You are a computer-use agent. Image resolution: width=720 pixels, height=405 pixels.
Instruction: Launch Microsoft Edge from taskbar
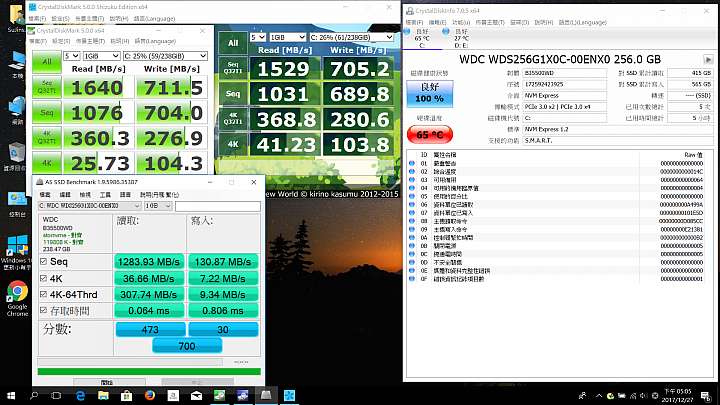(x=80, y=395)
